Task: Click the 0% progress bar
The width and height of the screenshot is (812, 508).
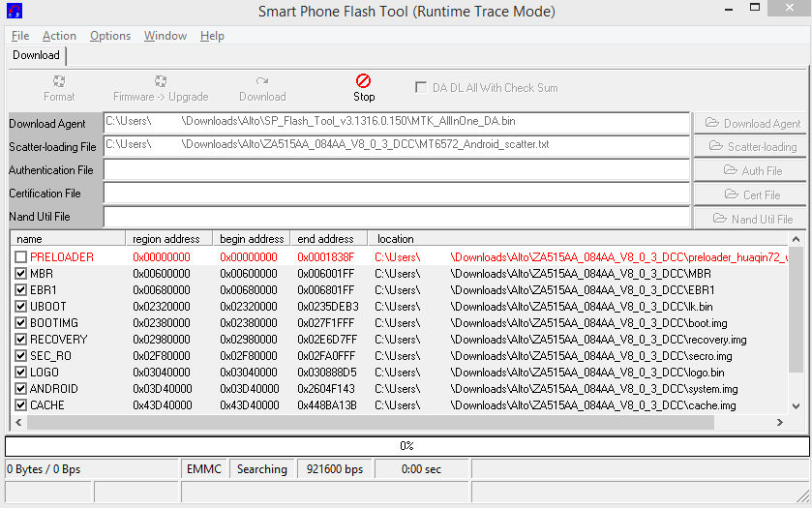Action: click(x=407, y=446)
